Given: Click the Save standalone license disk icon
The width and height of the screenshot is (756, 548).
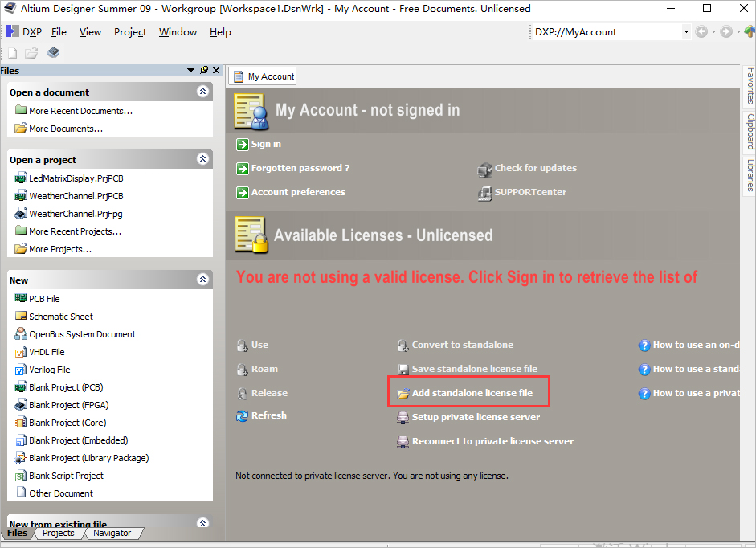Looking at the screenshot, I should pos(403,370).
